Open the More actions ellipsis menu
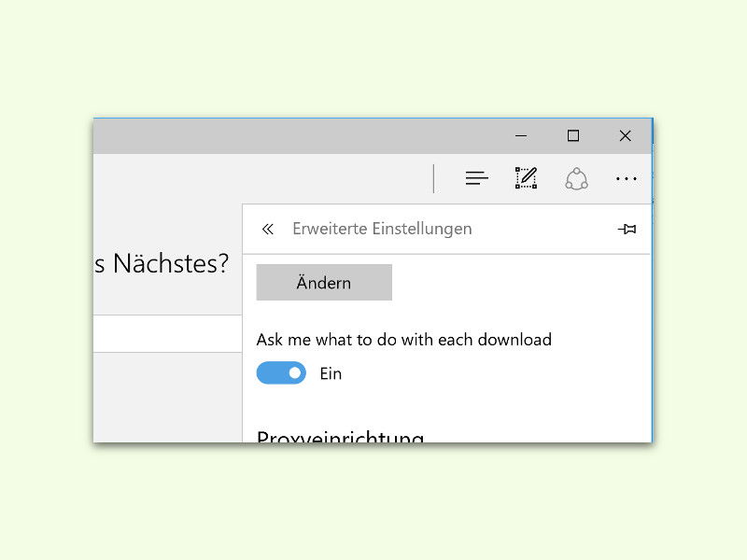The width and height of the screenshot is (747, 560). coord(626,179)
